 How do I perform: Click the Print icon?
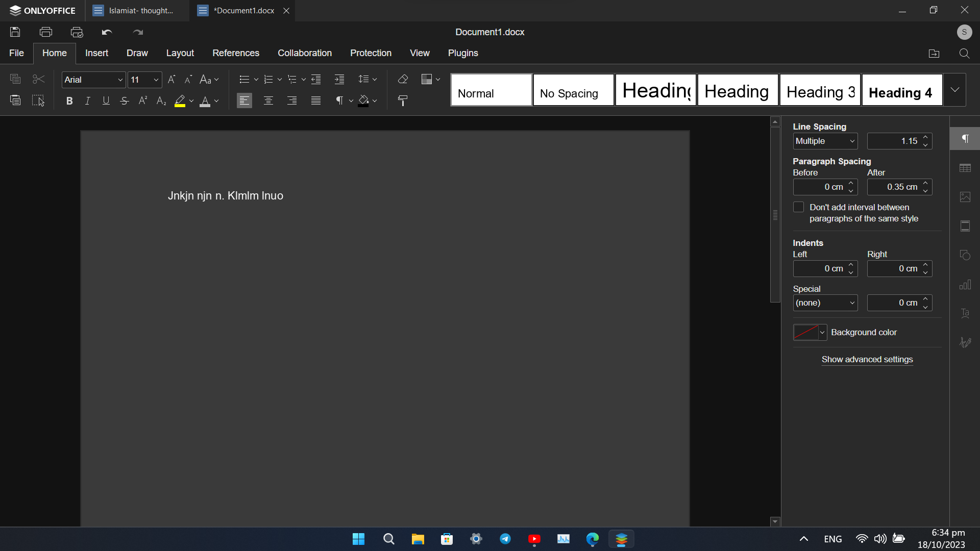coord(46,32)
